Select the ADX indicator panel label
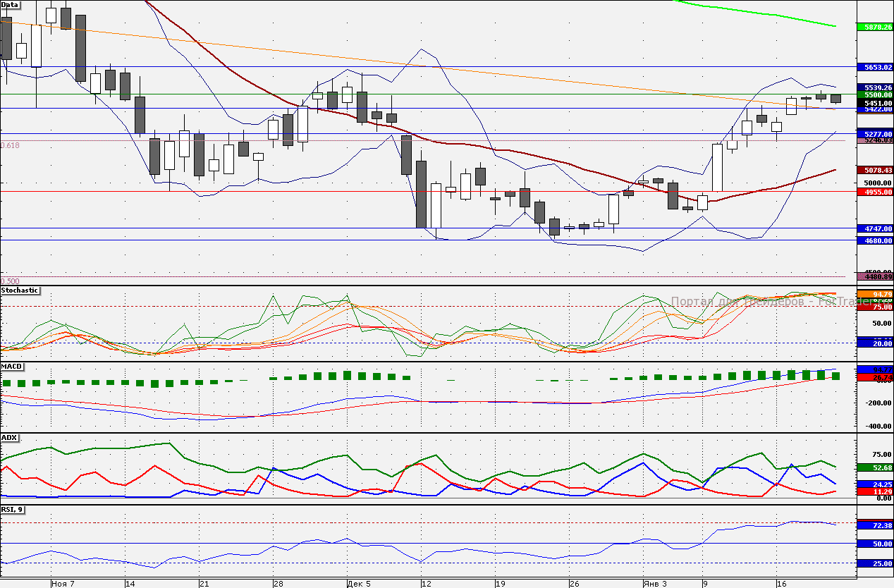This screenshot has height=588, width=894. [x=10, y=438]
